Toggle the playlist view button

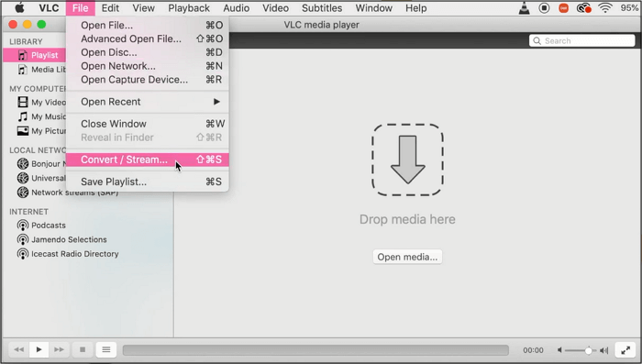pyautogui.click(x=106, y=349)
